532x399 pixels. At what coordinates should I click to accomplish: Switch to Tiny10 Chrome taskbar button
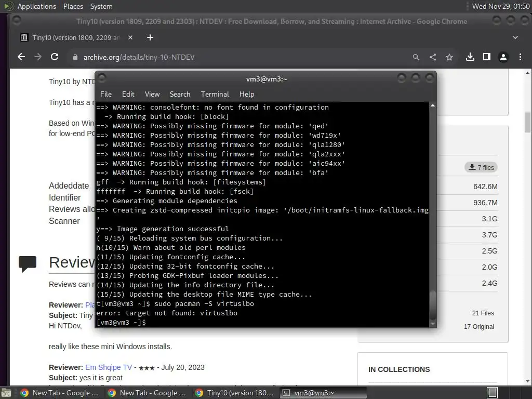point(234,393)
